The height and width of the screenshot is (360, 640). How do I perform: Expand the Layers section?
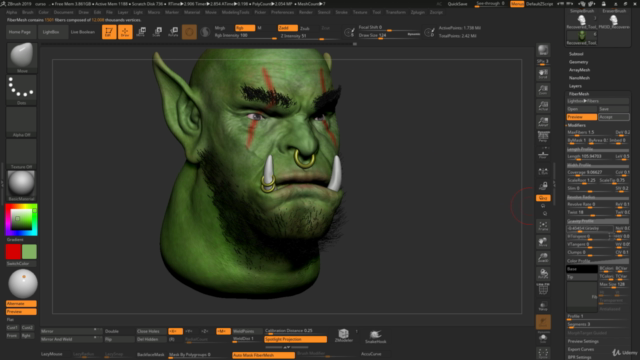(576, 86)
